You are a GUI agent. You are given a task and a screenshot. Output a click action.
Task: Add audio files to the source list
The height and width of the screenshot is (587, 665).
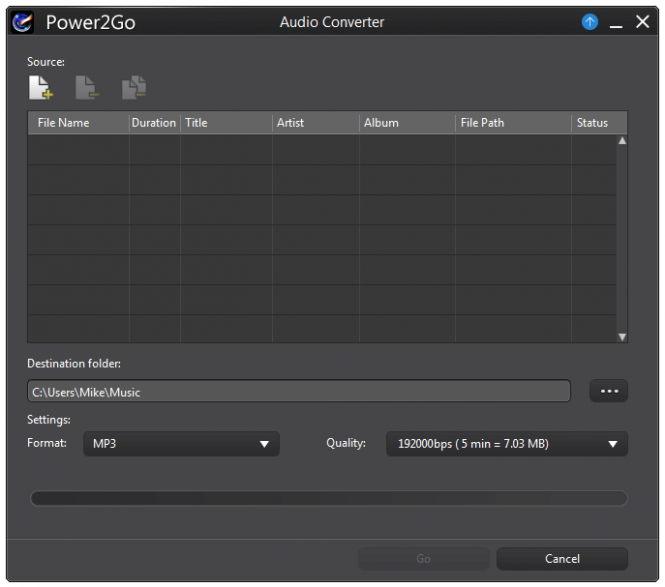41,88
